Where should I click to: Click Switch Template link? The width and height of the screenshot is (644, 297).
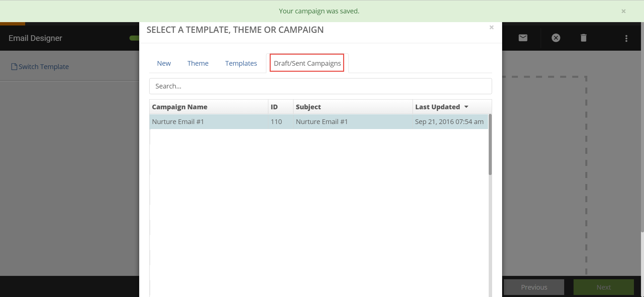point(44,67)
